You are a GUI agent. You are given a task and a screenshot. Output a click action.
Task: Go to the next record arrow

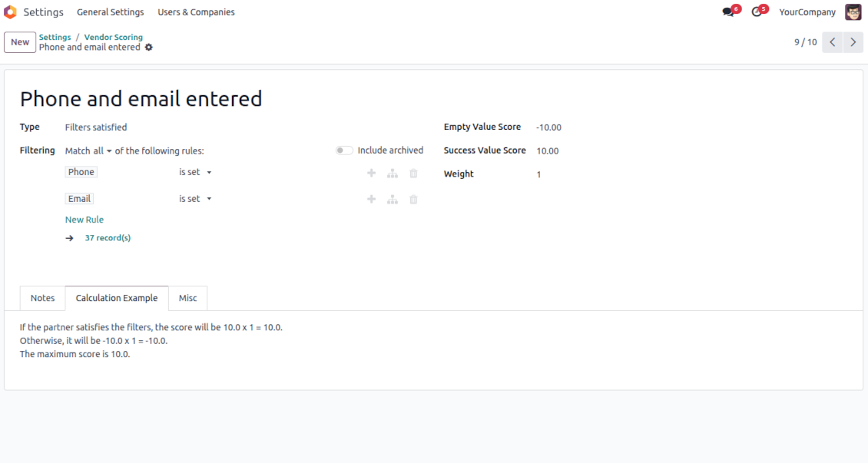coord(853,42)
